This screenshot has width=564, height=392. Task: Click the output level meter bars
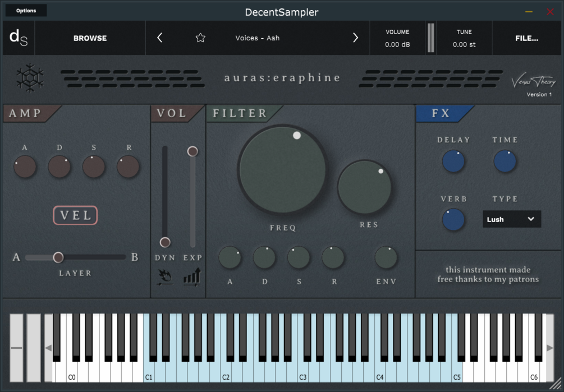430,38
